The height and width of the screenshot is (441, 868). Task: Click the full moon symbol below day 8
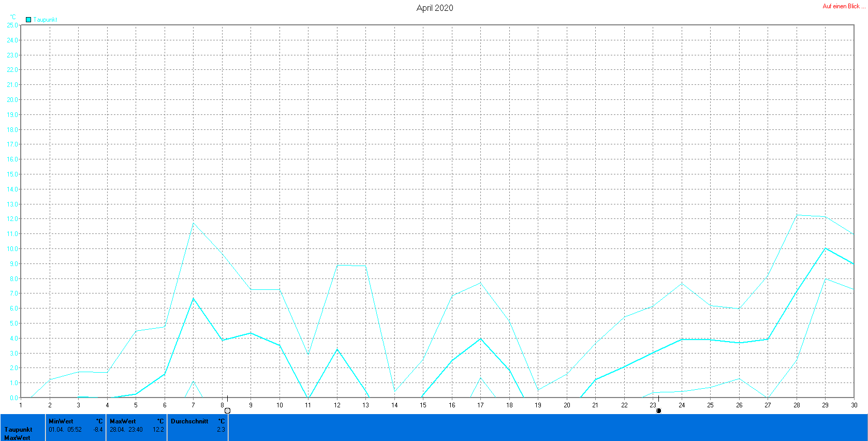[x=227, y=410]
